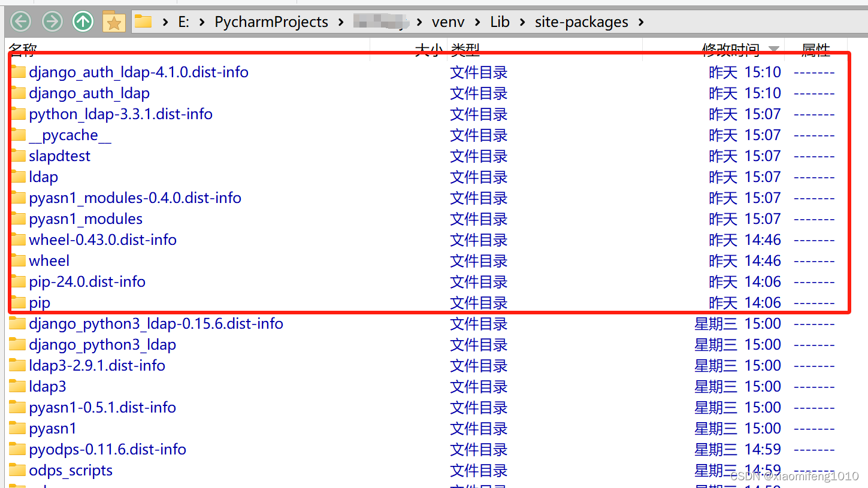The width and height of the screenshot is (868, 488).
Task: Expand chevron between Lib and site-packages
Action: (522, 22)
